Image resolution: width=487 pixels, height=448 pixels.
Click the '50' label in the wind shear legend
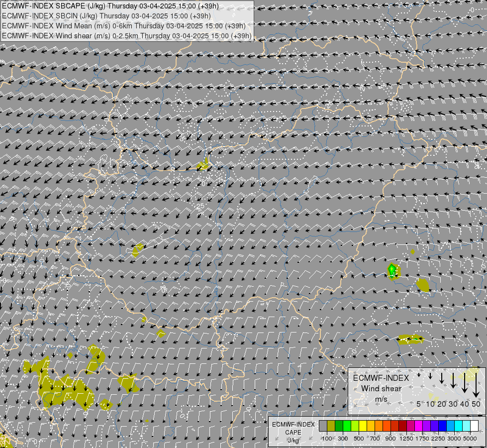[x=476, y=404]
